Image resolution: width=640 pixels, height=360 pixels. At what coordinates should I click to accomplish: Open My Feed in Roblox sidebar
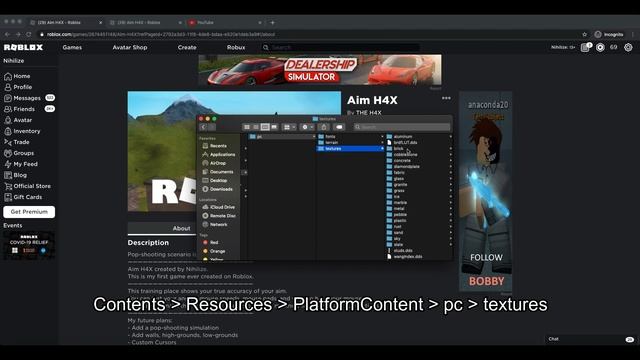tap(21, 164)
